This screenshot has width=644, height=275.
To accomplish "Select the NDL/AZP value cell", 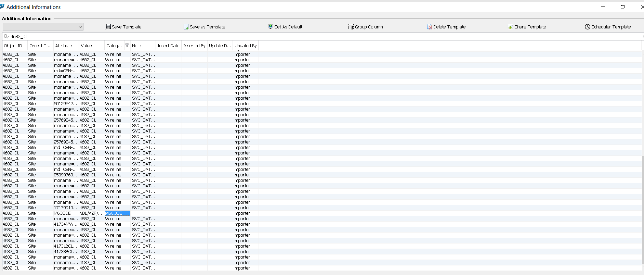I will (91, 213).
